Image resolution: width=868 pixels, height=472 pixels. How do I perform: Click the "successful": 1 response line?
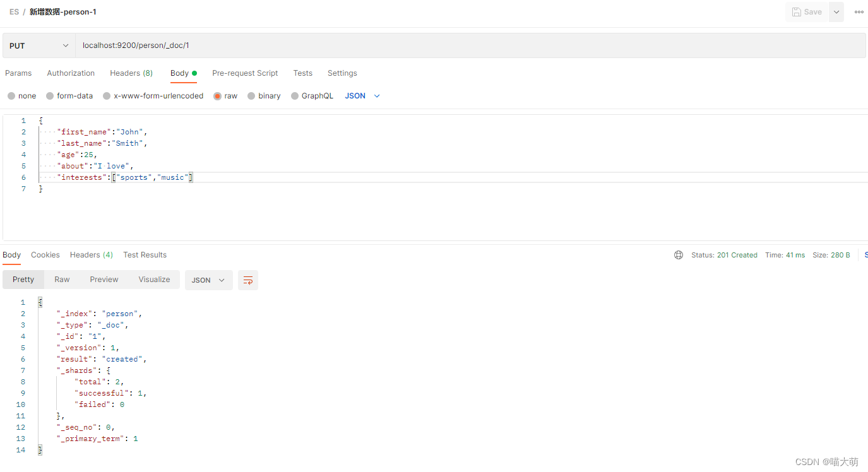pos(111,393)
